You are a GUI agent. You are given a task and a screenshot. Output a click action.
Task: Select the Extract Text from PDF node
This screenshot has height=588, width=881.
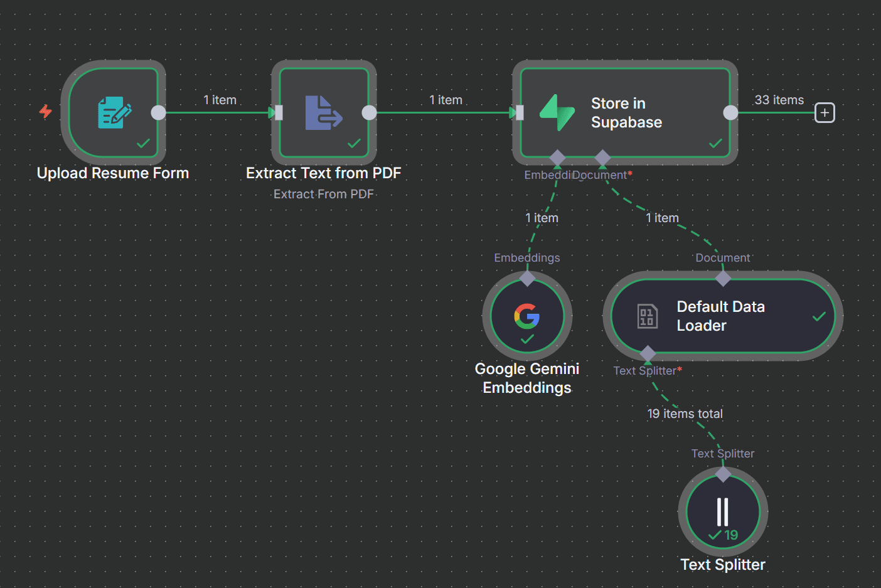324,114
